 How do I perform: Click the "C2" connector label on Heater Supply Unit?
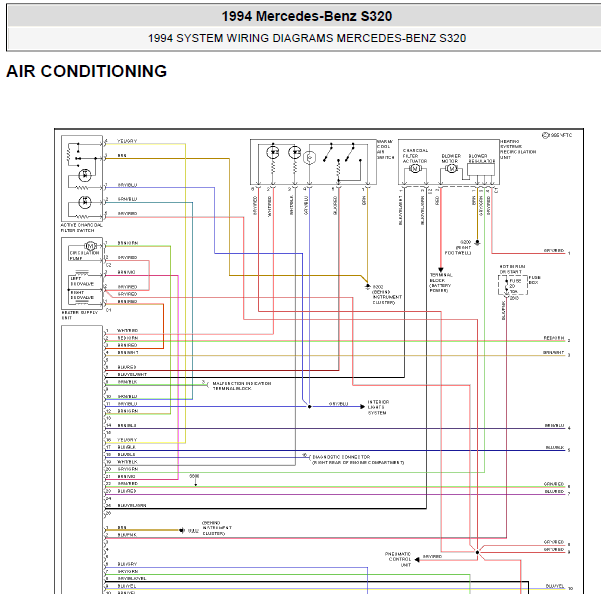(109, 265)
